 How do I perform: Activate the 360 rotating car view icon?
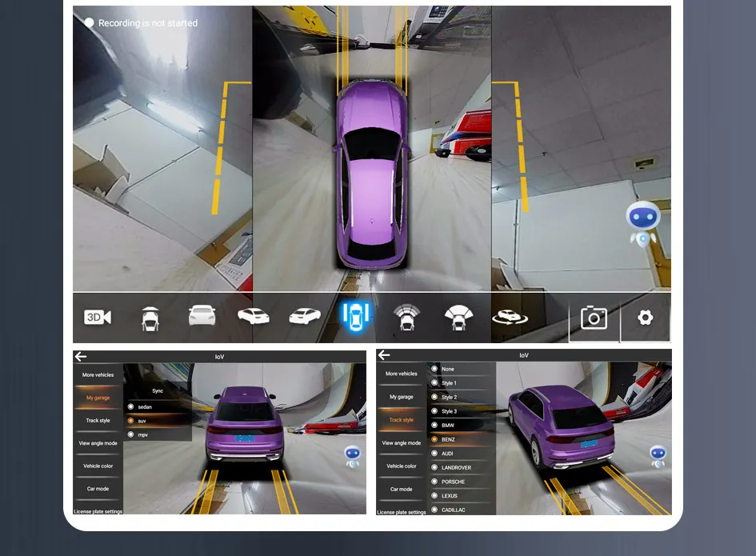[x=510, y=318]
